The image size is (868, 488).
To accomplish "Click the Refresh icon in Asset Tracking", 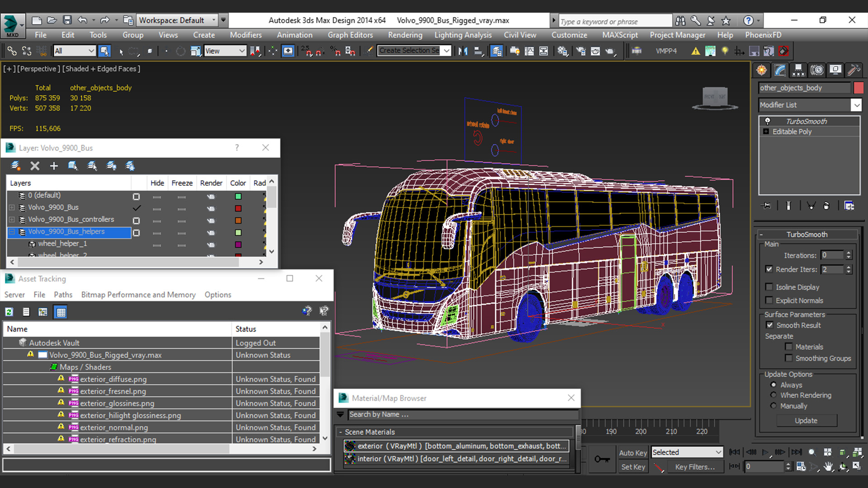I will pos(9,312).
